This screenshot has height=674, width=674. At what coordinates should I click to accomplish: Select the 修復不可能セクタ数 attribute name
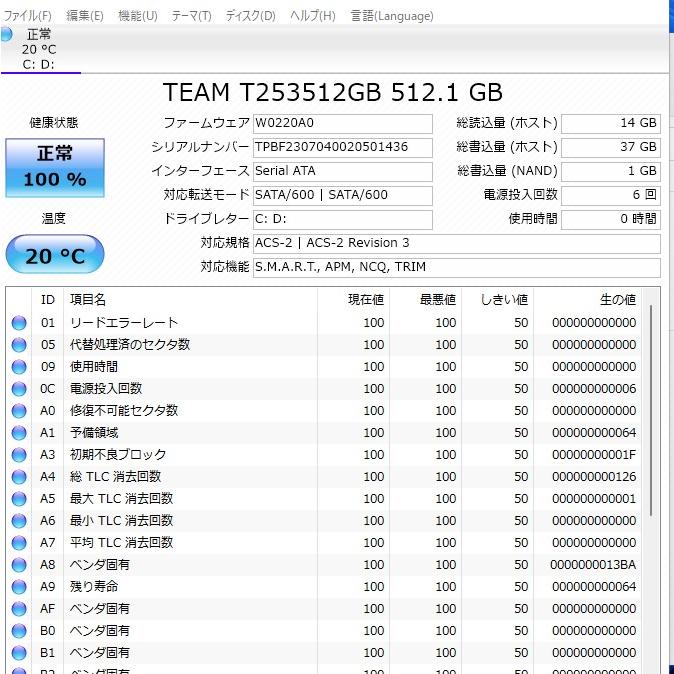(124, 411)
